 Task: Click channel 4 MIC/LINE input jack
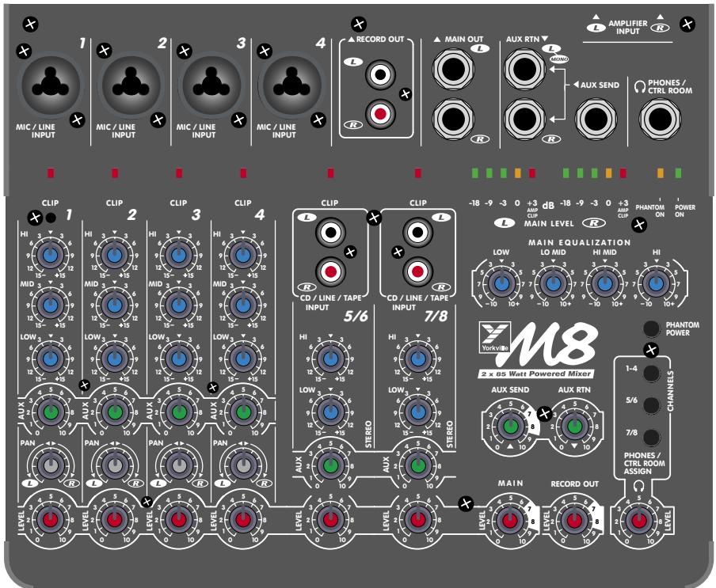tap(291, 85)
